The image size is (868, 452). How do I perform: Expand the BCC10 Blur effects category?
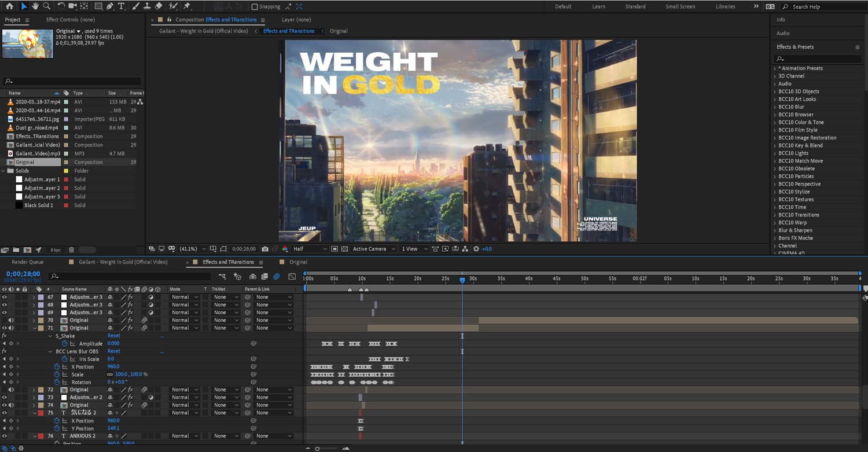[x=775, y=106]
